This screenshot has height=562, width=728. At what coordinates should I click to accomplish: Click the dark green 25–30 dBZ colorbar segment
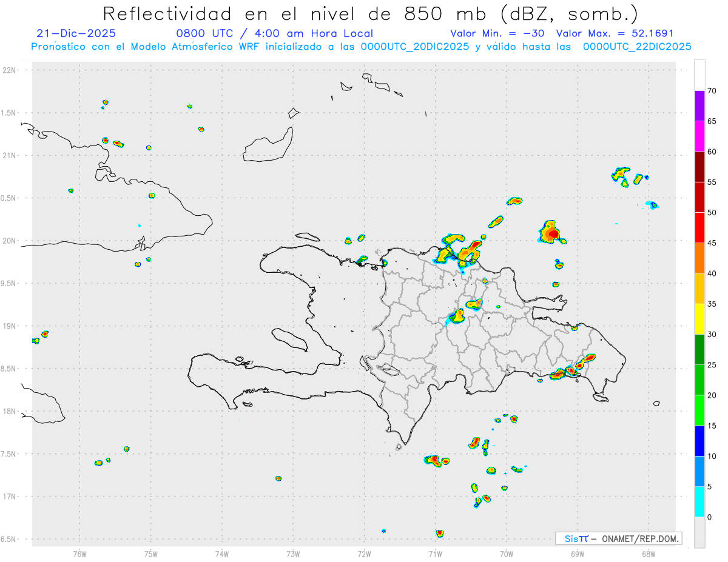[699, 350]
